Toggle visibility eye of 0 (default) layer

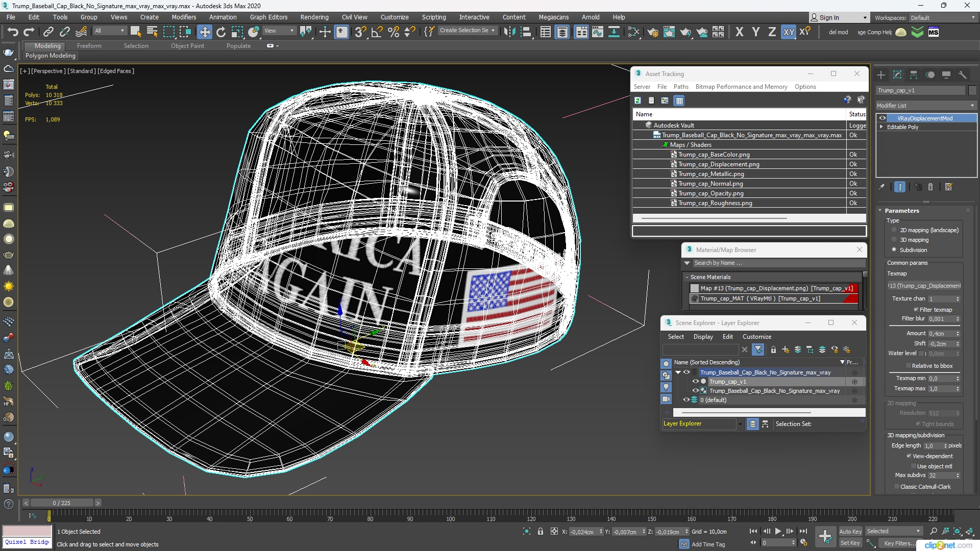tap(687, 400)
